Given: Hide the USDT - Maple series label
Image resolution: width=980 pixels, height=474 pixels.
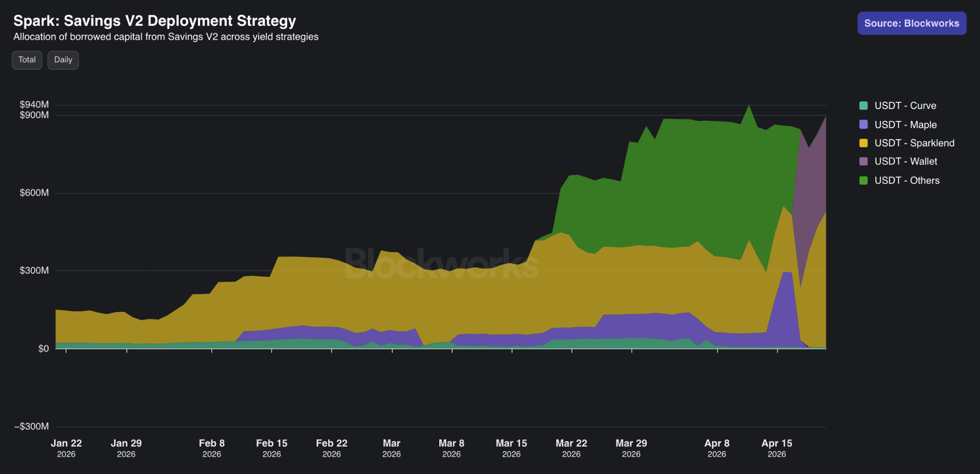Looking at the screenshot, I should click(905, 125).
